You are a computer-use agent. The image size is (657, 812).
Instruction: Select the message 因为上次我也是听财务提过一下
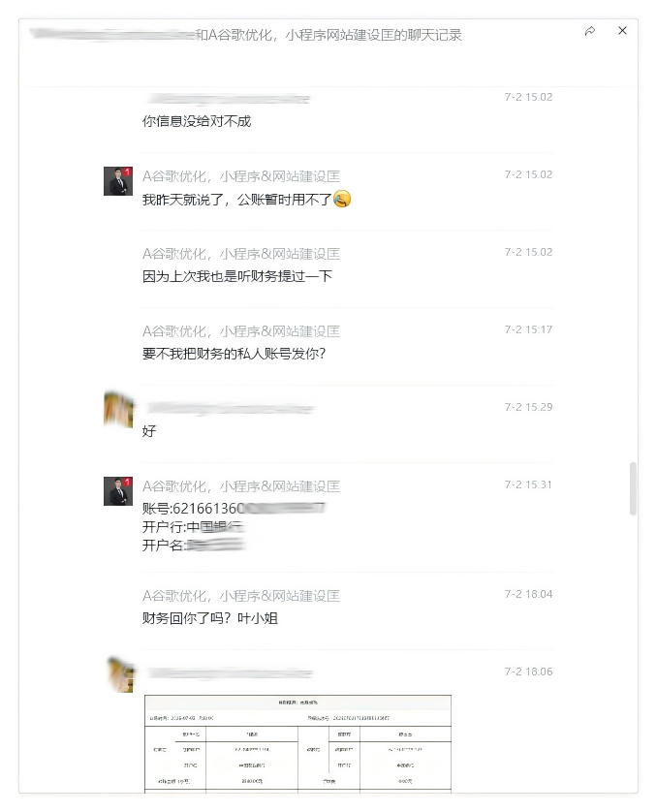pos(237,276)
